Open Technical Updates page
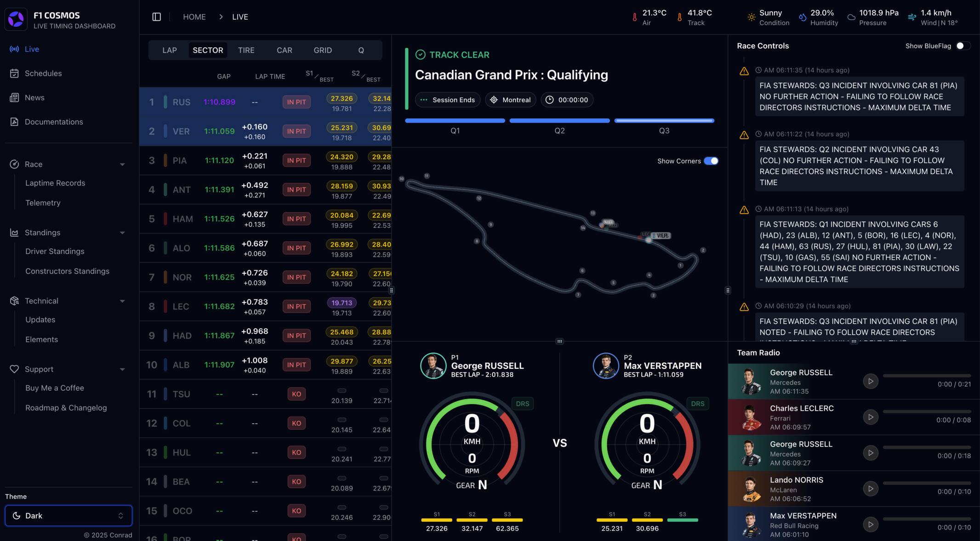Screen dimensions: 980x541 [x=40, y=320]
